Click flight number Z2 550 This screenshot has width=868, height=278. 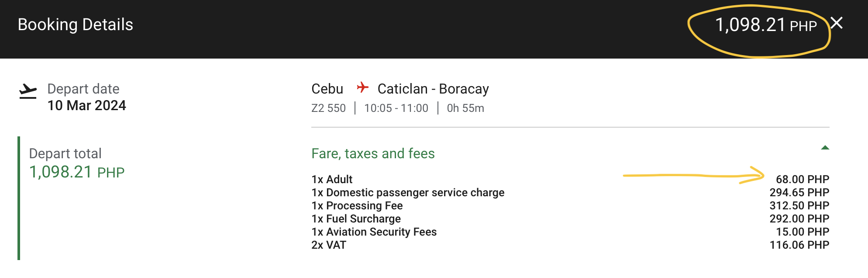(x=328, y=108)
